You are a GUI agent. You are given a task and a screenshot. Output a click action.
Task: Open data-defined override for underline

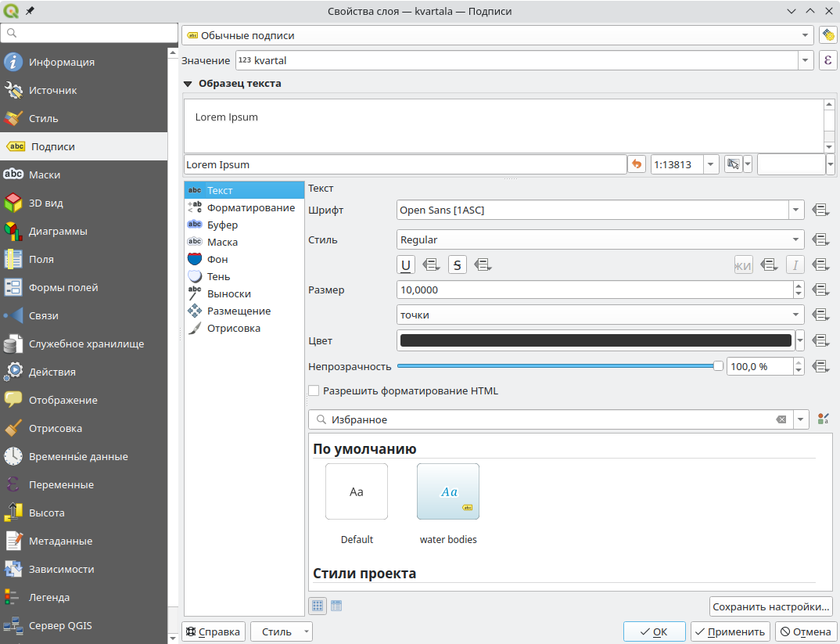(431, 264)
